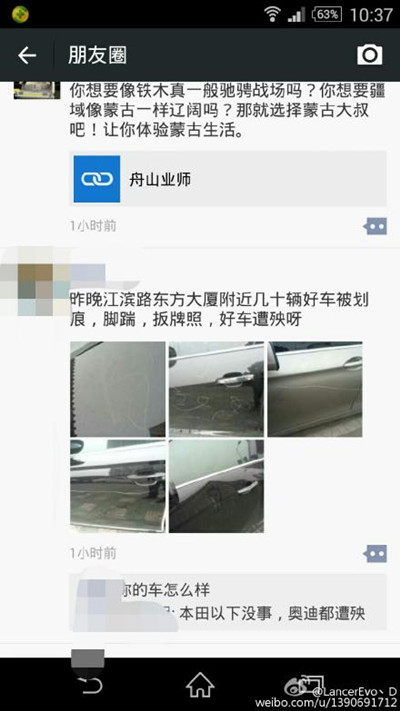Tap the 朋友圈 title in the header
This screenshot has width=400, height=711.
tap(98, 55)
